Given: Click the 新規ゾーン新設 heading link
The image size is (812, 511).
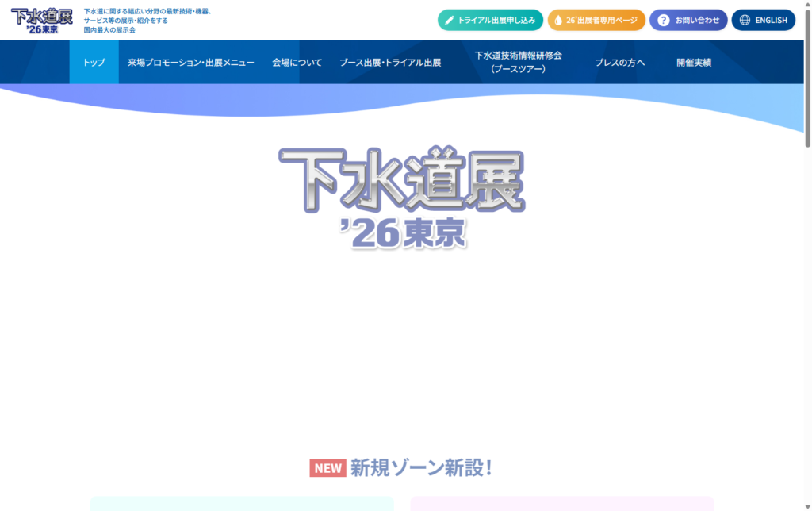Looking at the screenshot, I should click(420, 468).
